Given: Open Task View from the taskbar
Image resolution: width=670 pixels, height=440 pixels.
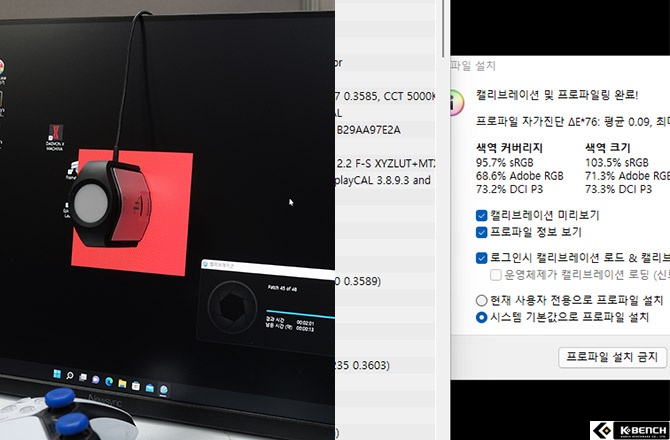Looking at the screenshot, I should click(x=83, y=378).
